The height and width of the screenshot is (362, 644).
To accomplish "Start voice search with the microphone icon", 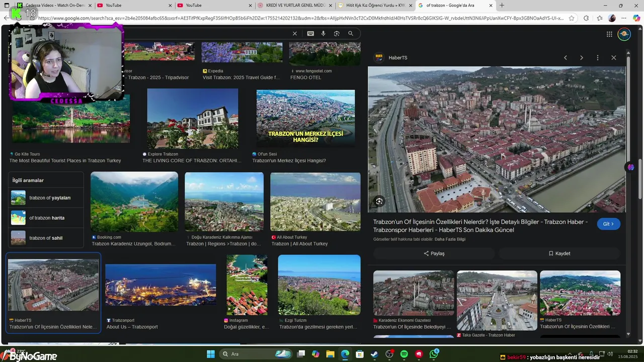I will (324, 34).
